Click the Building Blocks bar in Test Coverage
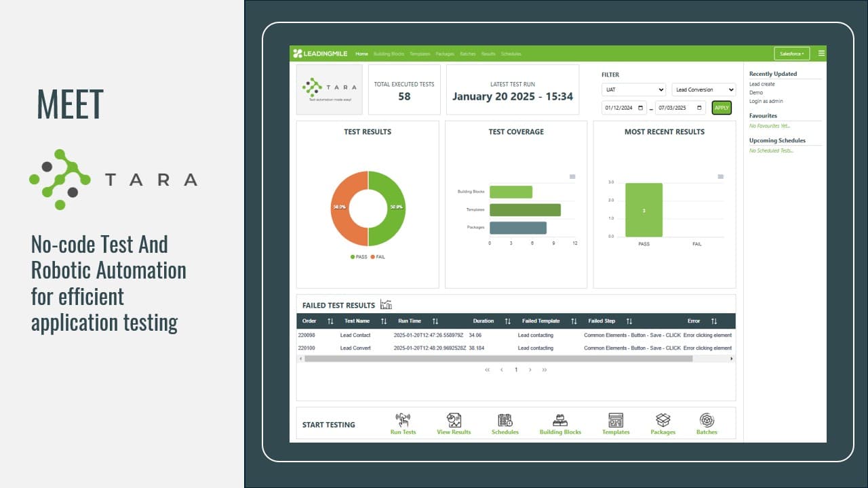 511,192
